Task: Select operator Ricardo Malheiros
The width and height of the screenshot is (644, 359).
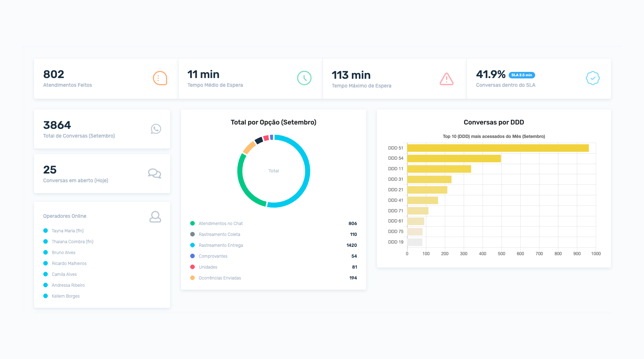Action: pyautogui.click(x=69, y=264)
